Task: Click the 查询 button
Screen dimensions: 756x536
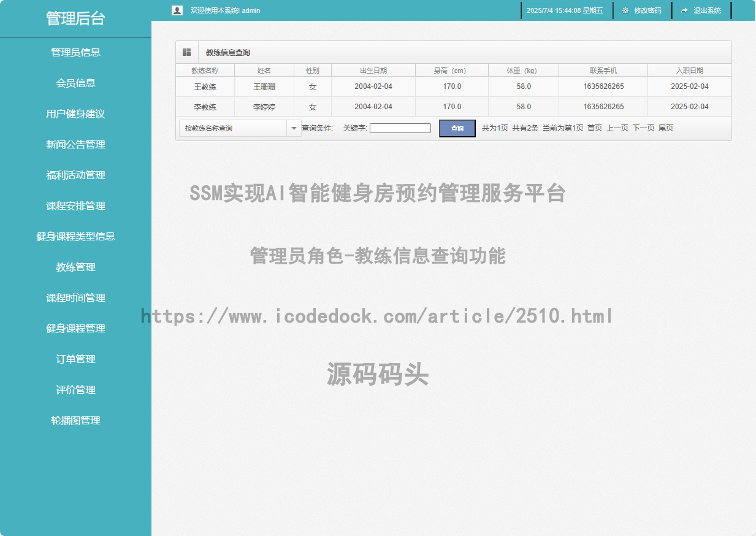Action: (x=457, y=128)
